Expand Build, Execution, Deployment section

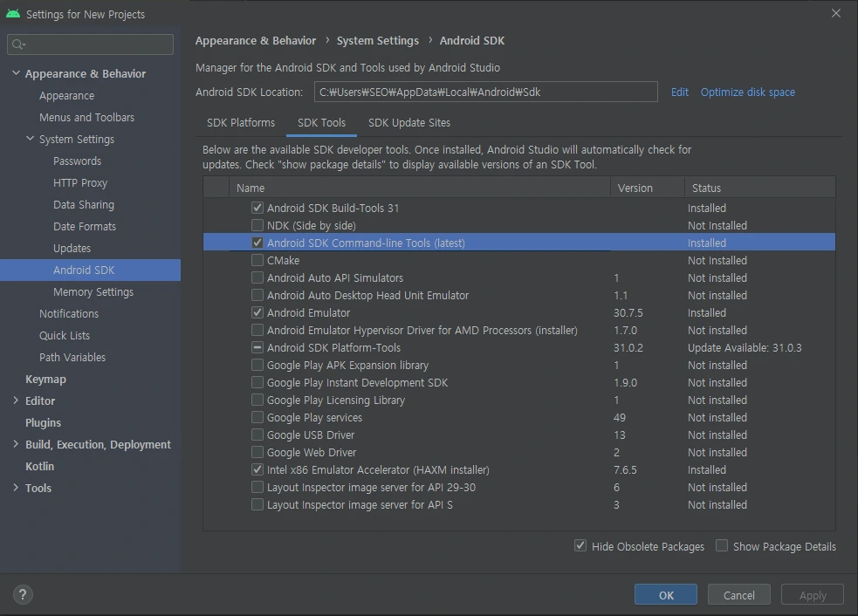tap(16, 444)
